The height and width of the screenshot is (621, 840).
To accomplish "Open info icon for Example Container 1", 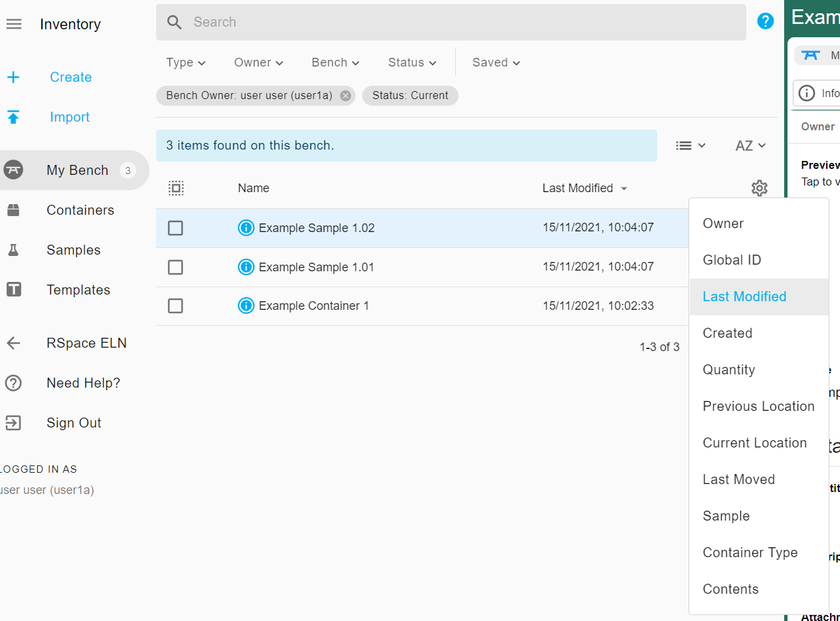I will tap(246, 306).
